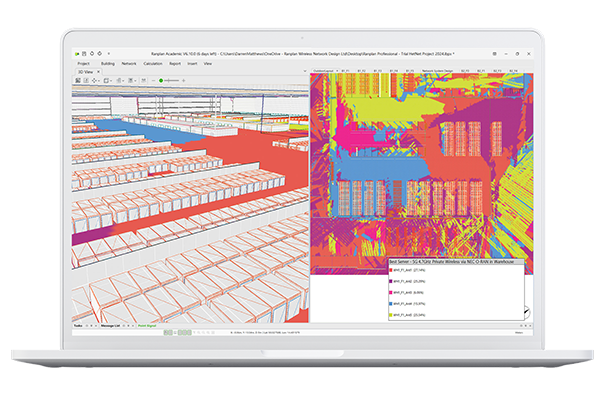This screenshot has width=604, height=394.
Task: Open the Report menu
Action: [x=175, y=64]
